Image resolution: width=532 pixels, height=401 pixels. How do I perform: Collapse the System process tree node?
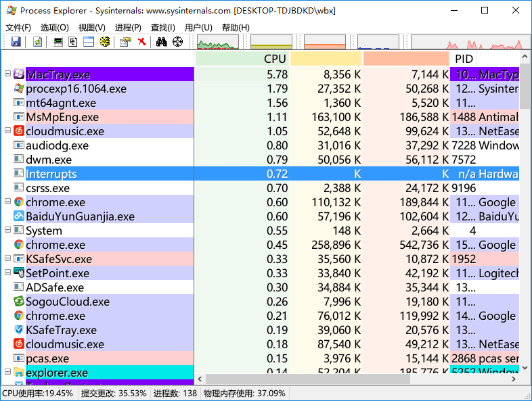(7, 230)
